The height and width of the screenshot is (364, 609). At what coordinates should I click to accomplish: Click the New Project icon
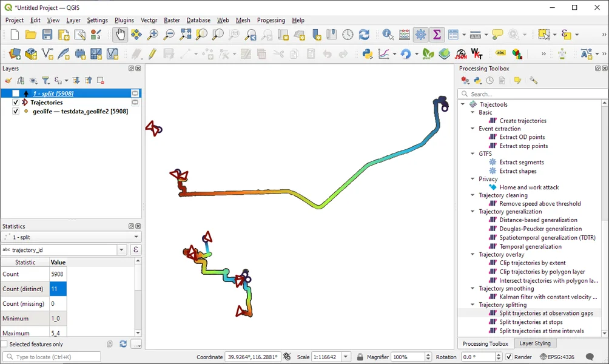coord(15,35)
